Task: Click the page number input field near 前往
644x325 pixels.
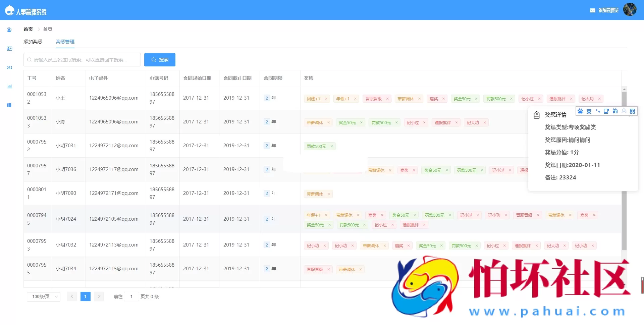Action: 131,296
